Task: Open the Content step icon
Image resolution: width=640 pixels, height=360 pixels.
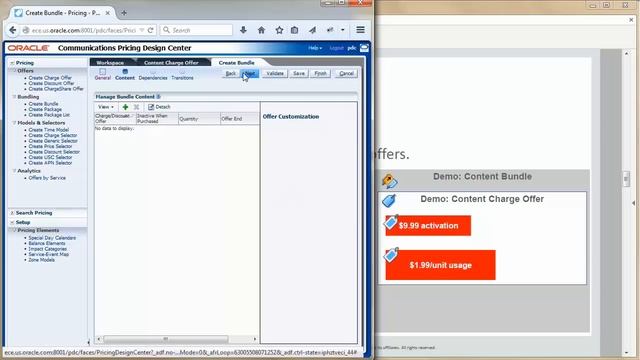Action: pos(125,72)
